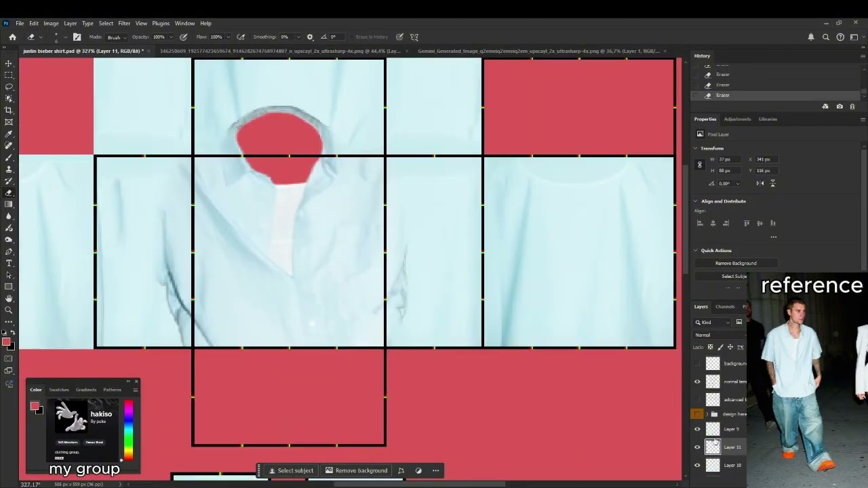Viewport: 868px width, 488px height.
Task: Open the Opacity value dropdown arrow
Action: point(170,37)
